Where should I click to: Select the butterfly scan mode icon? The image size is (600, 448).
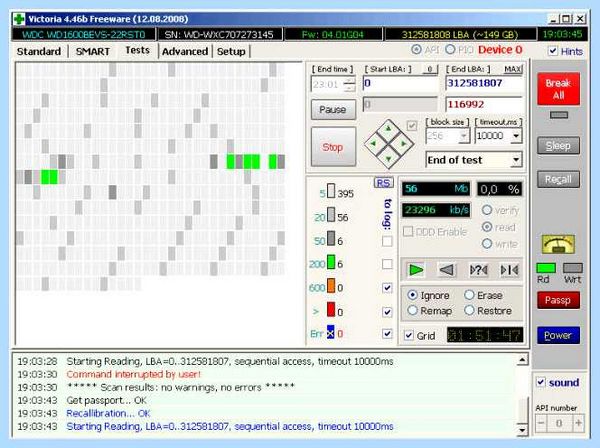point(509,270)
